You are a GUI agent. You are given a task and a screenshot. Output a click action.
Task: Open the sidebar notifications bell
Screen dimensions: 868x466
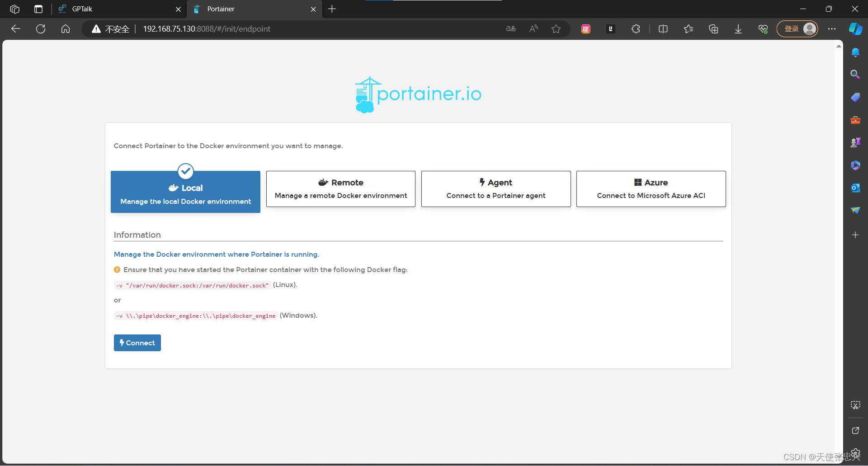point(855,52)
